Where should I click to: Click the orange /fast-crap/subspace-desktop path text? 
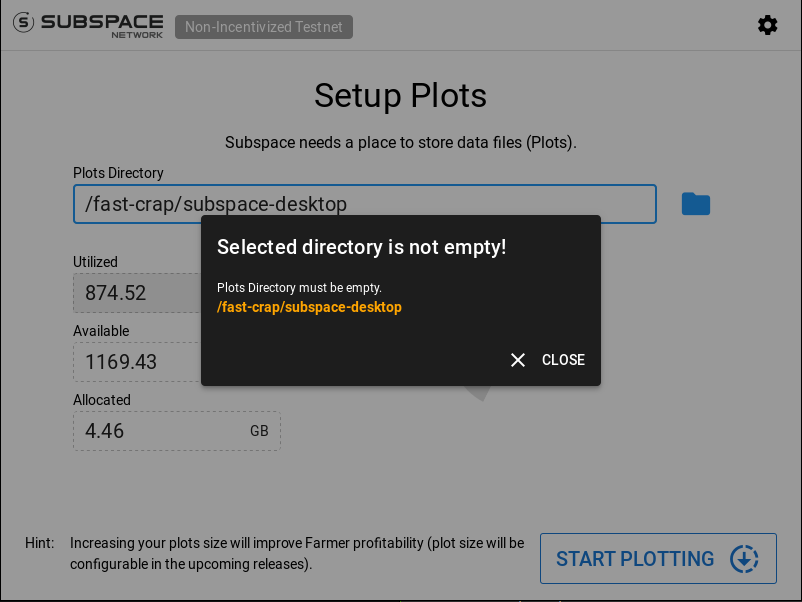tap(309, 307)
